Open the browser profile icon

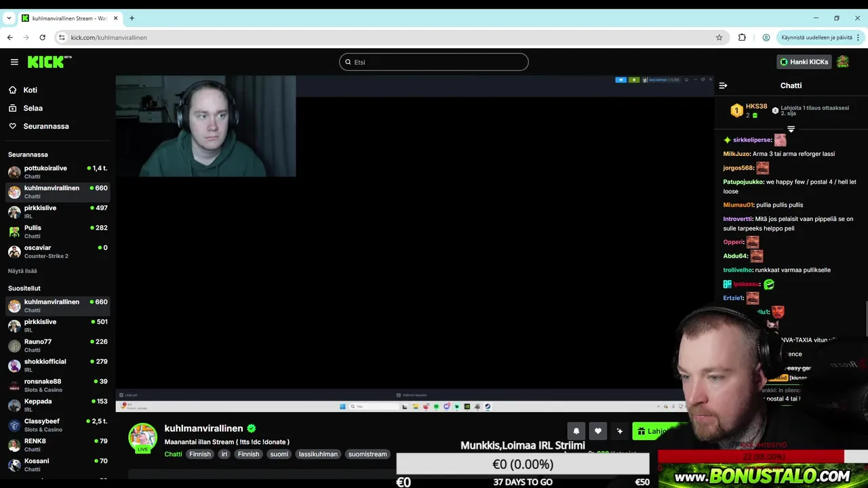(x=766, y=37)
